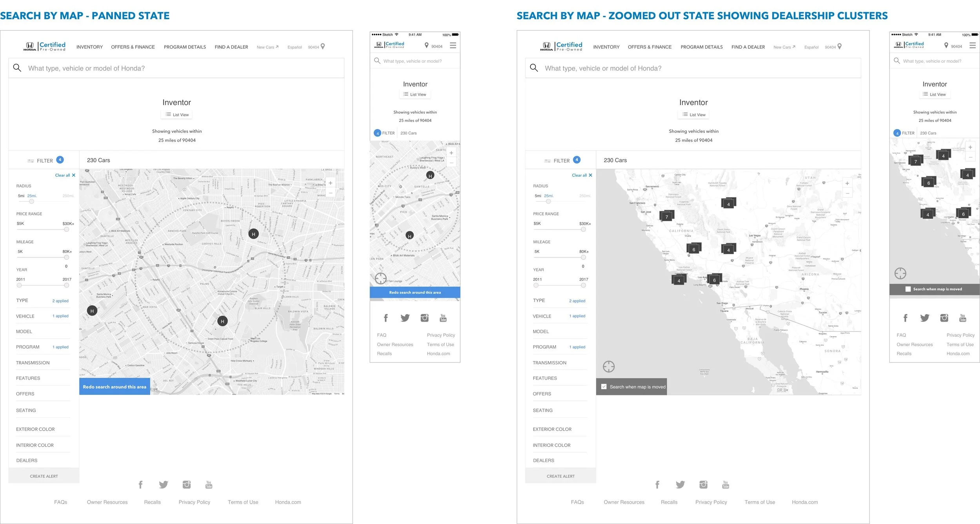
Task: Open Instagram from the footer icons
Action: click(186, 484)
